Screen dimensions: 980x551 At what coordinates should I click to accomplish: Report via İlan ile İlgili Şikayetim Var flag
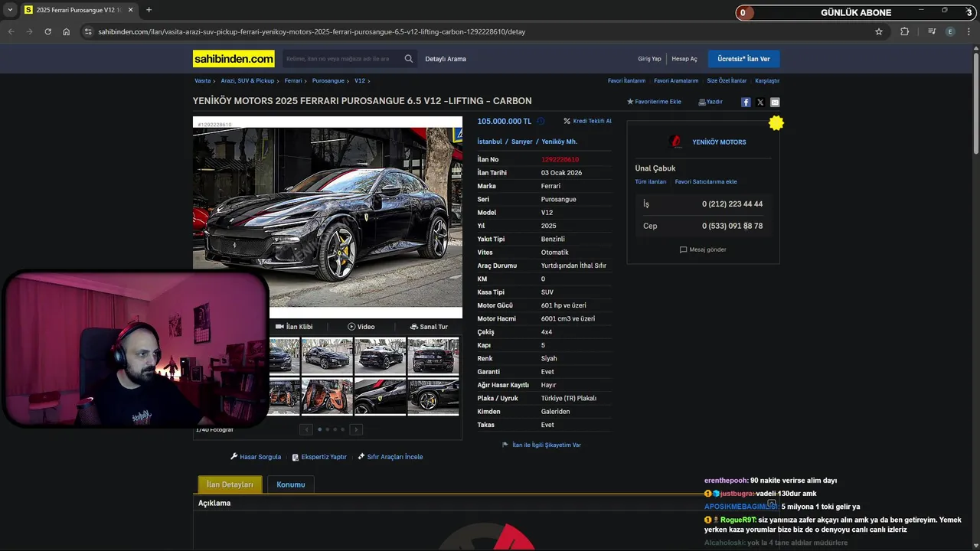point(541,445)
